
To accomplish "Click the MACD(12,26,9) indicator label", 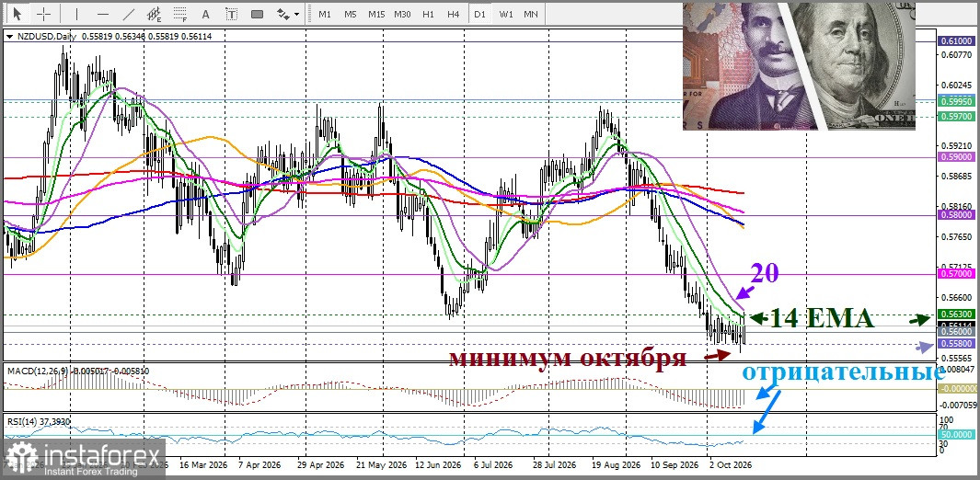I will pos(38,371).
